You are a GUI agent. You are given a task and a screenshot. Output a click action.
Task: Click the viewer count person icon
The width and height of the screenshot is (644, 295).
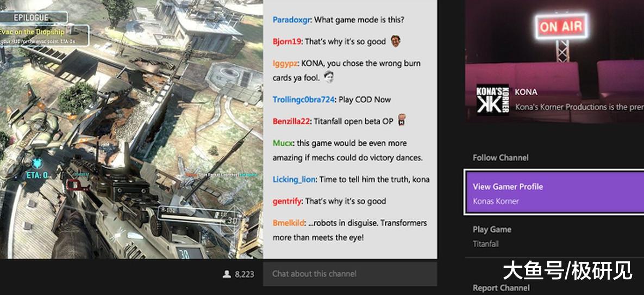(x=227, y=274)
